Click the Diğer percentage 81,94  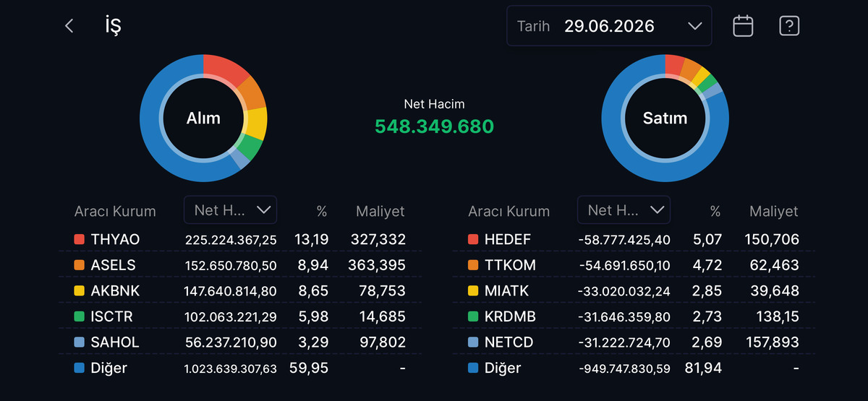[703, 368]
